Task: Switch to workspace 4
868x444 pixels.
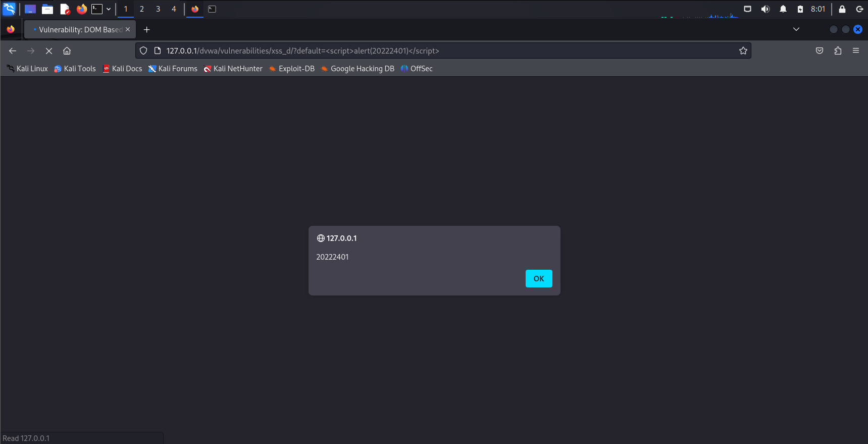Action: pos(174,9)
